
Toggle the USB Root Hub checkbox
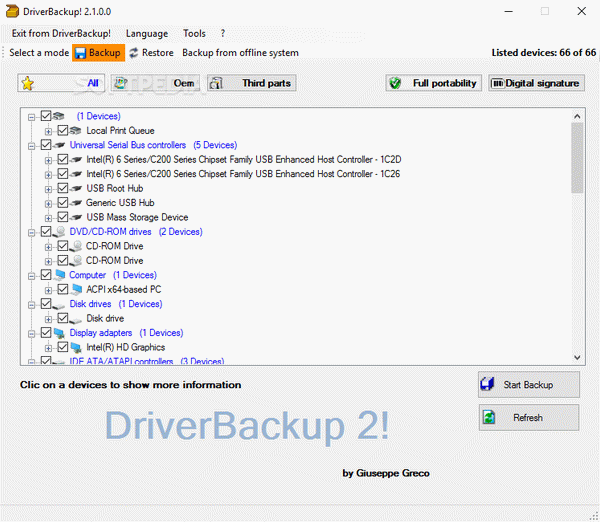click(63, 188)
